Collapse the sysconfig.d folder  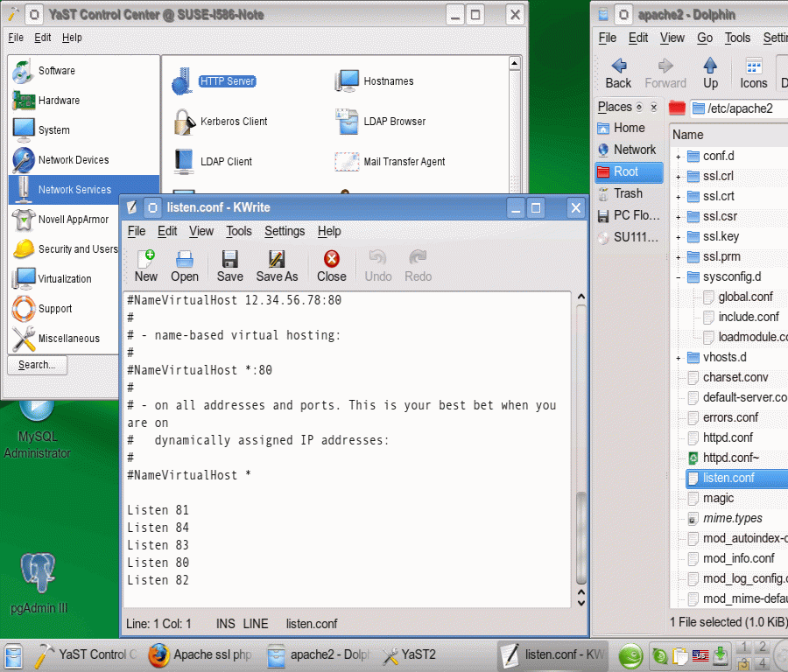[678, 277]
